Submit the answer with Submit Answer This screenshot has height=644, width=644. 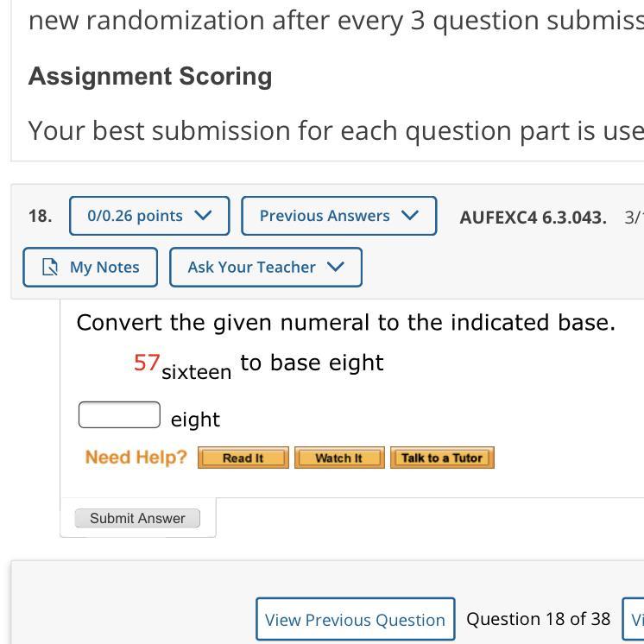(x=137, y=518)
